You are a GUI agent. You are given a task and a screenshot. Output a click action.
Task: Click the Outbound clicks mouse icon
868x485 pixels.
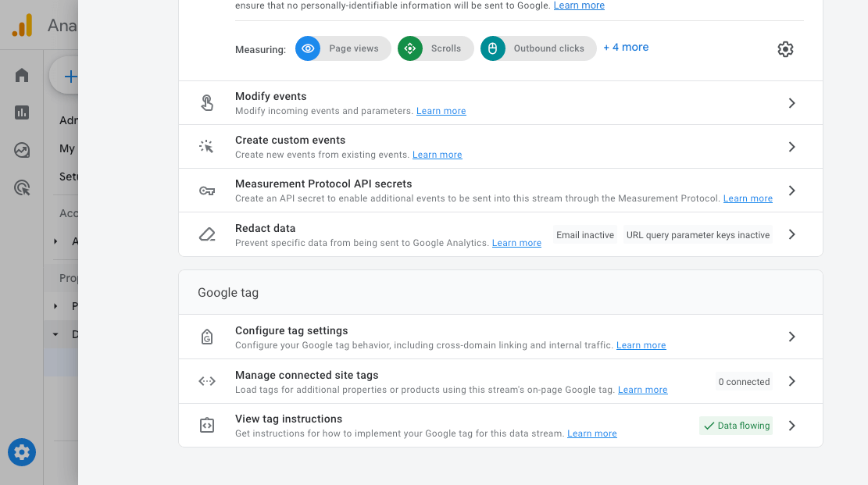493,48
